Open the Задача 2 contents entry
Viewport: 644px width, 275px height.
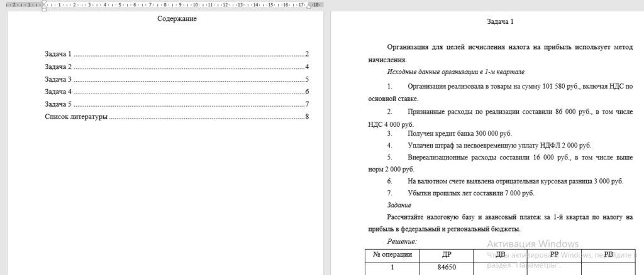point(177,67)
